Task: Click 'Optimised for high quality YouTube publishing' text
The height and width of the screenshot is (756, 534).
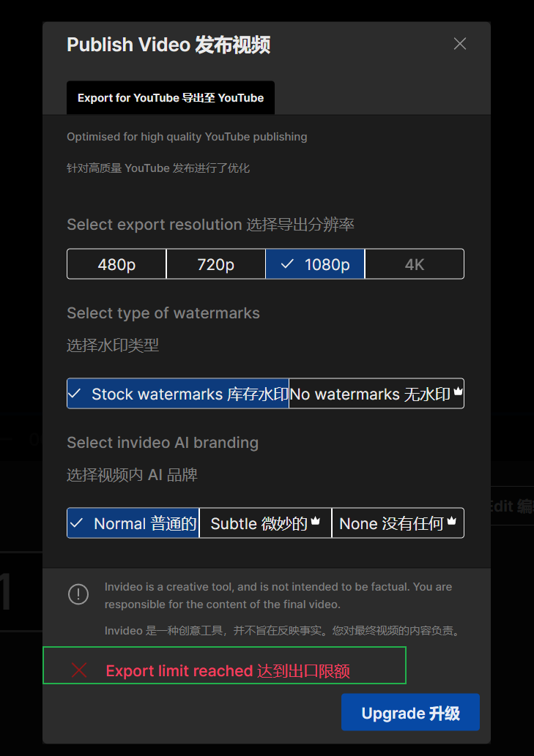Action: click(187, 136)
